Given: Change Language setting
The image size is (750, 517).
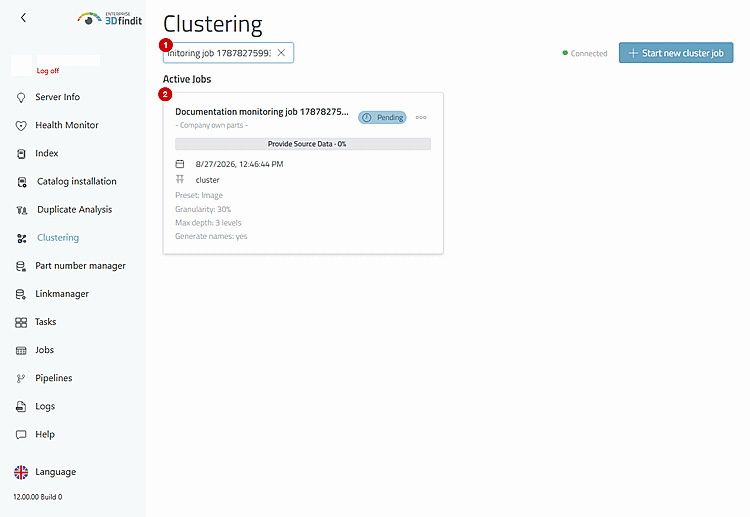Looking at the screenshot, I should point(55,472).
